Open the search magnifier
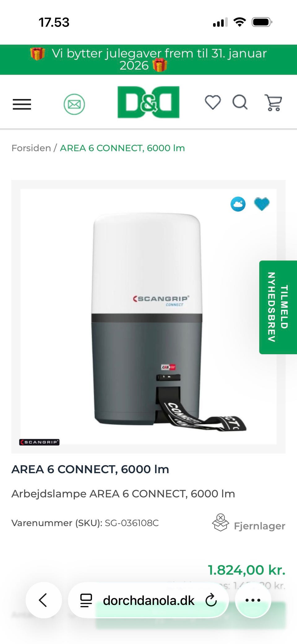The width and height of the screenshot is (297, 644). (240, 102)
